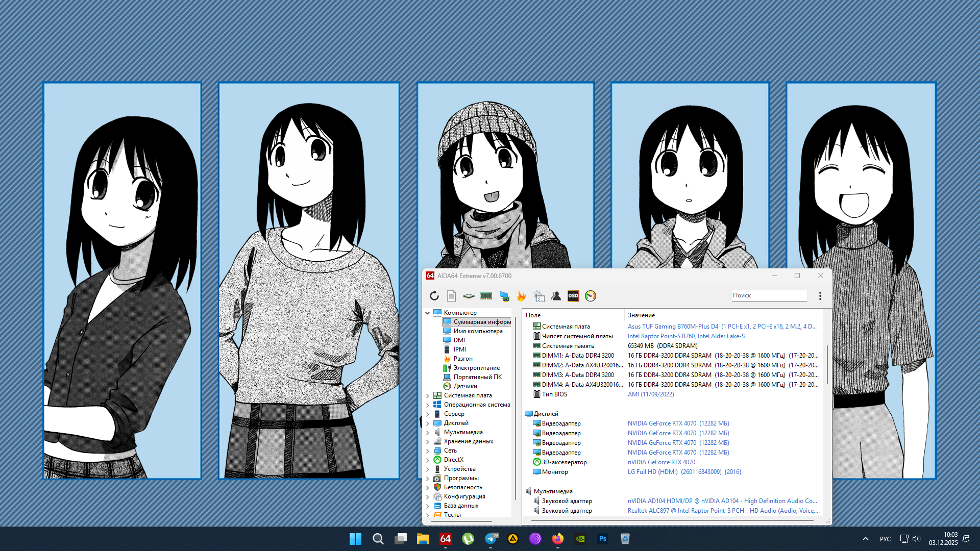Expand the Безопасность tree node
Viewport: 980px width, 551px height.
click(x=428, y=487)
